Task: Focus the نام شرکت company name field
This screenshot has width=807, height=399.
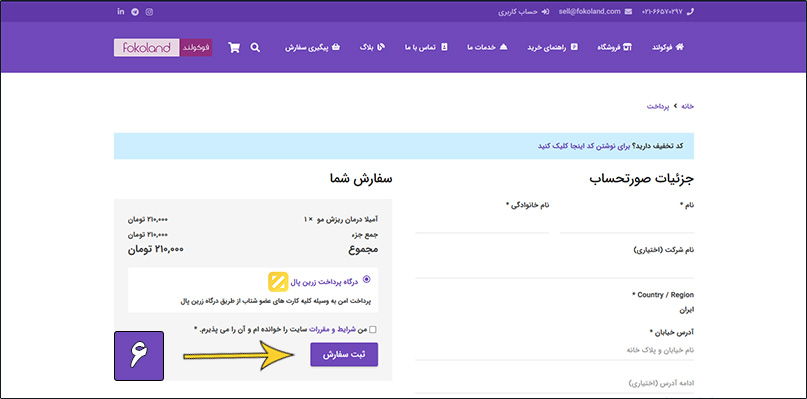Action: (555, 268)
